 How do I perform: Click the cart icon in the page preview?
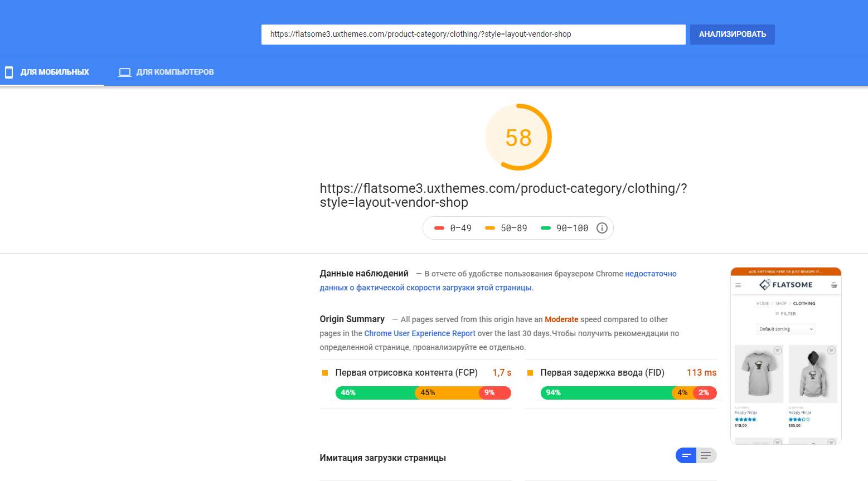tap(834, 285)
